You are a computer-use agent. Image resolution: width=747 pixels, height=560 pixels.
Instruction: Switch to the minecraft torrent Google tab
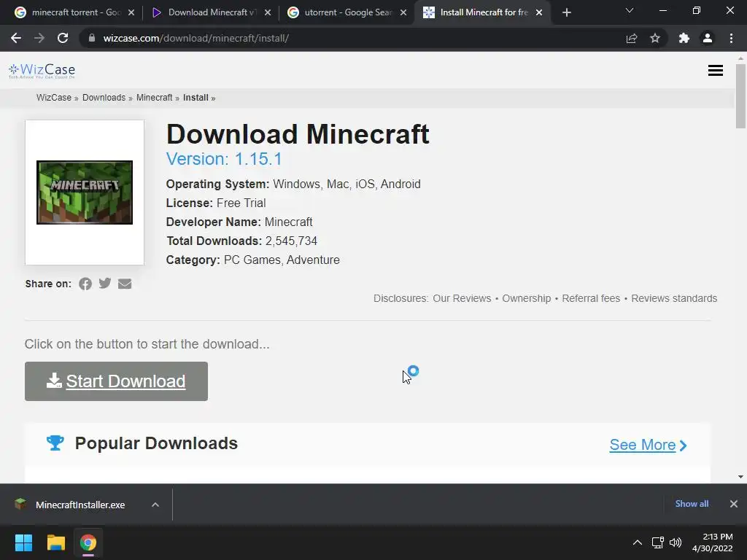75,12
